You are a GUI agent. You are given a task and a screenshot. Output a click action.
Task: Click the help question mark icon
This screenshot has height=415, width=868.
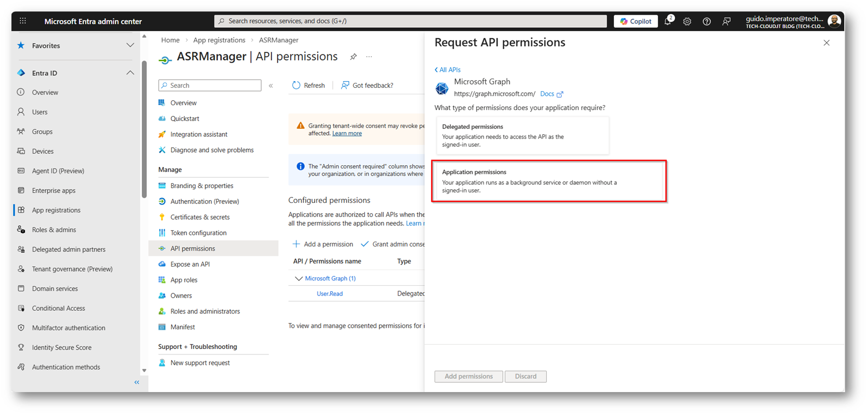[x=707, y=21]
